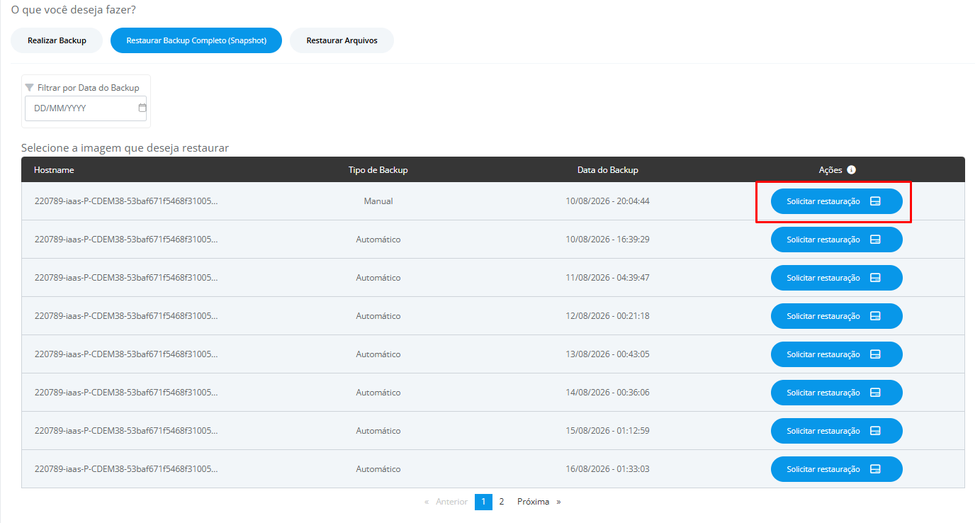Click the date 11/08/2026 - 04:39:47
This screenshot has width=980, height=523.
607,278
